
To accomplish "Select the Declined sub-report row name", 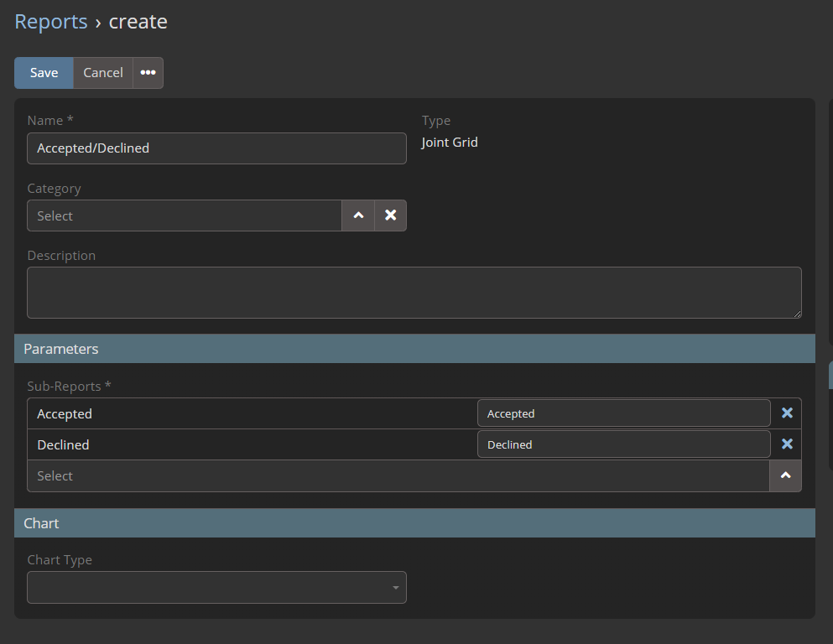I will point(64,444).
